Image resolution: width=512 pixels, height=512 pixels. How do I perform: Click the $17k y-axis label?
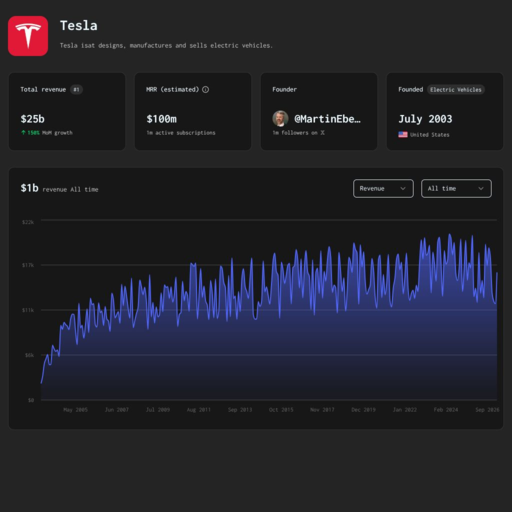tap(28, 265)
